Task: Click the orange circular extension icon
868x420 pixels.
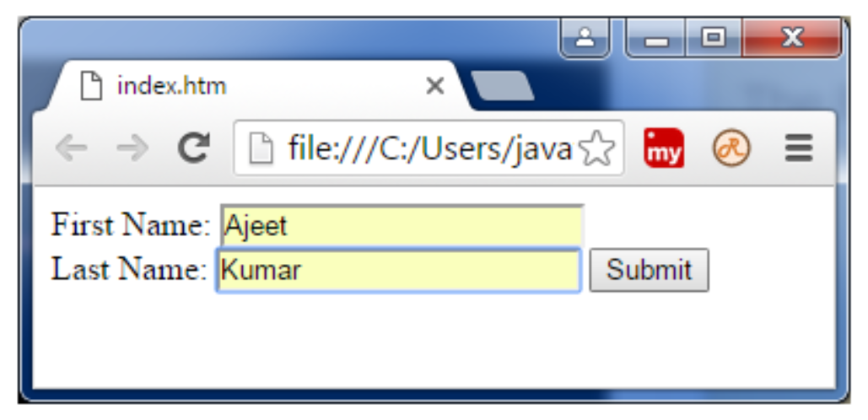Action: tap(729, 149)
